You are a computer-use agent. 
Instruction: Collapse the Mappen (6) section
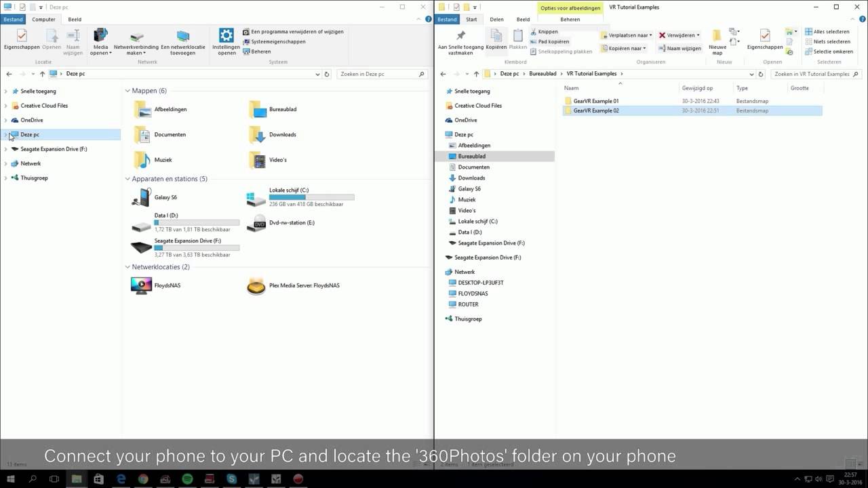pyautogui.click(x=127, y=91)
